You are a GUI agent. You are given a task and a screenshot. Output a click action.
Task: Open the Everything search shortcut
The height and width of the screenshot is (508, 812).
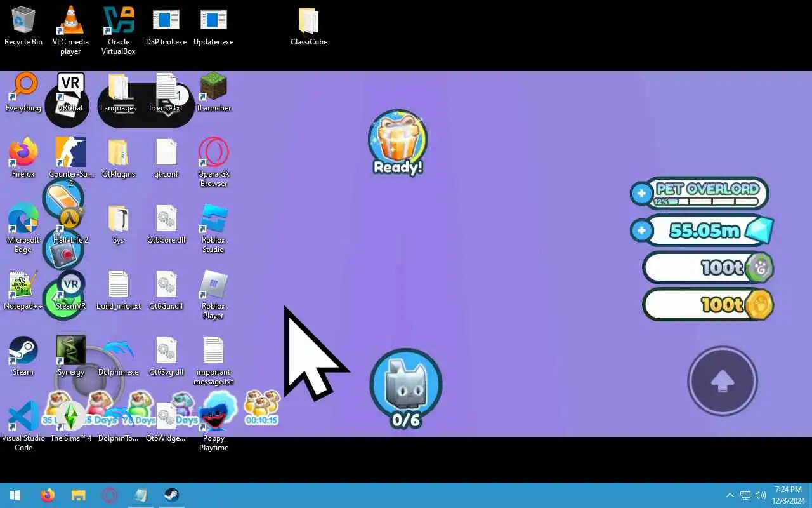23,93
